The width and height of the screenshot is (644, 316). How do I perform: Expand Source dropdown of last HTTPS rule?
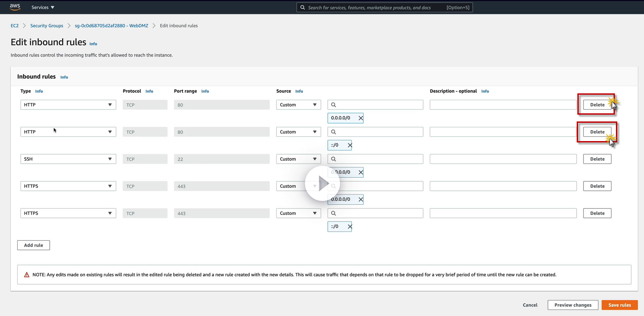[298, 213]
